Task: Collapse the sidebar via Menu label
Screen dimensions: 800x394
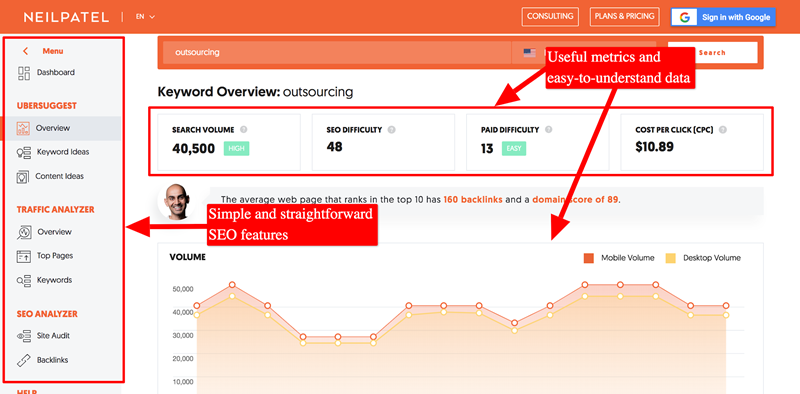Action: tap(53, 51)
